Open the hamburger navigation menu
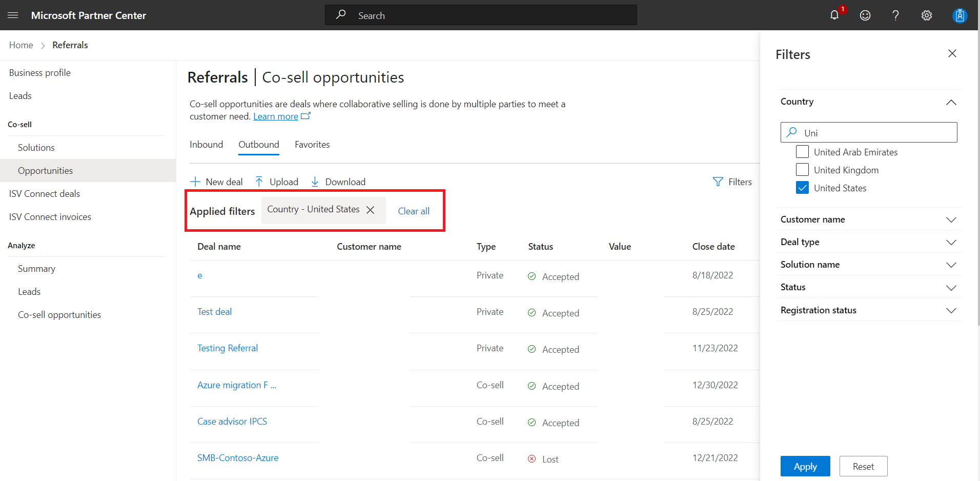The height and width of the screenshot is (481, 980). click(13, 15)
